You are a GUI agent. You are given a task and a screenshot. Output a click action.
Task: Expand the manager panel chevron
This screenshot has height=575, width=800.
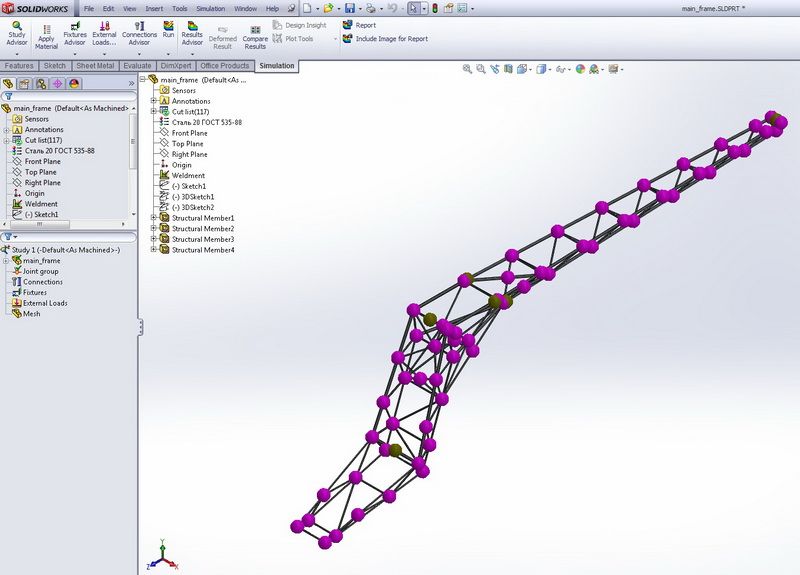(x=131, y=83)
